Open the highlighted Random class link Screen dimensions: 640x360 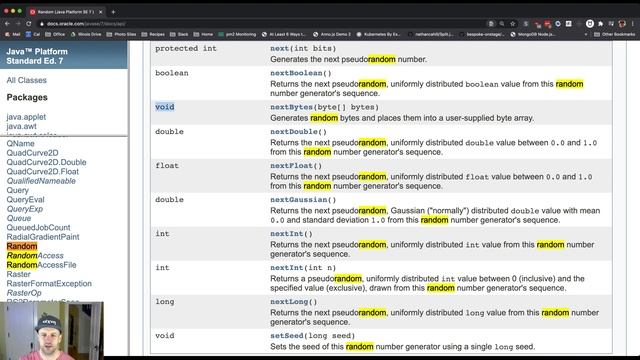pos(22,246)
